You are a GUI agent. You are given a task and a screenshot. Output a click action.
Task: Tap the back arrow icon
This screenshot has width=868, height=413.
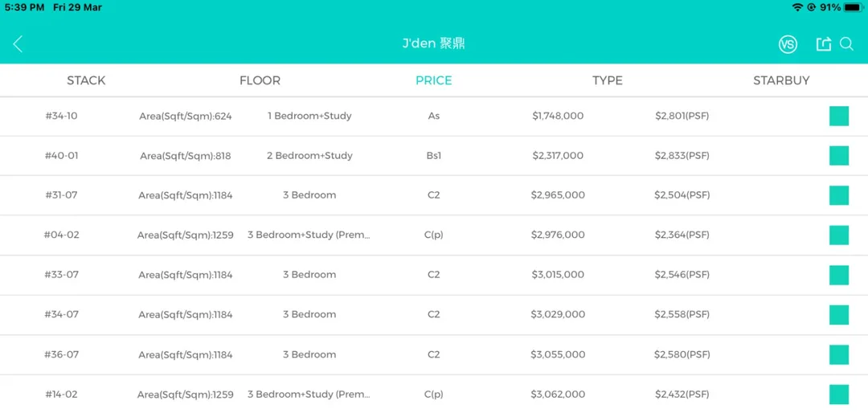tap(18, 44)
